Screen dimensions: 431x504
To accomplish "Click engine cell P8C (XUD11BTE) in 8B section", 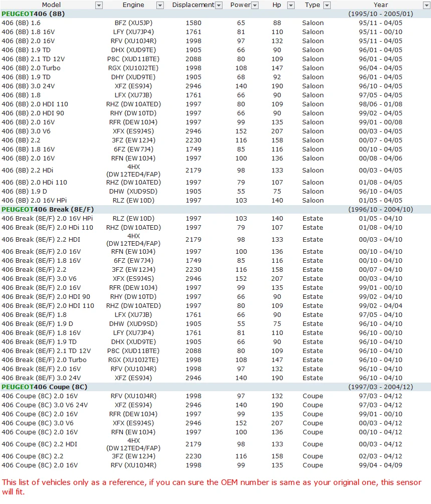I will 133,59.
